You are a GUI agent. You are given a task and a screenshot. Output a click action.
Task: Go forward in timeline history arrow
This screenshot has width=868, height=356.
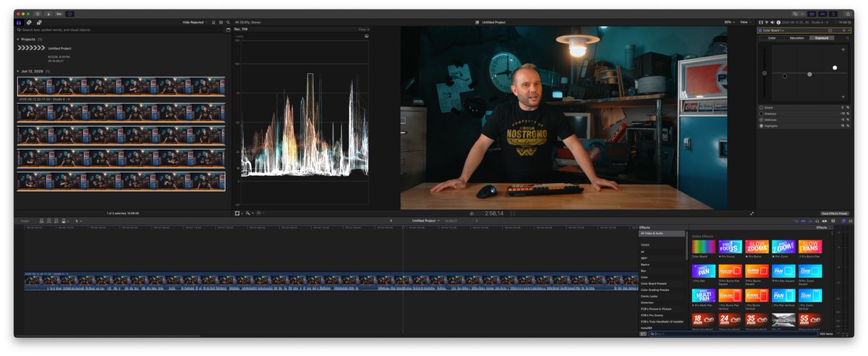pos(477,221)
